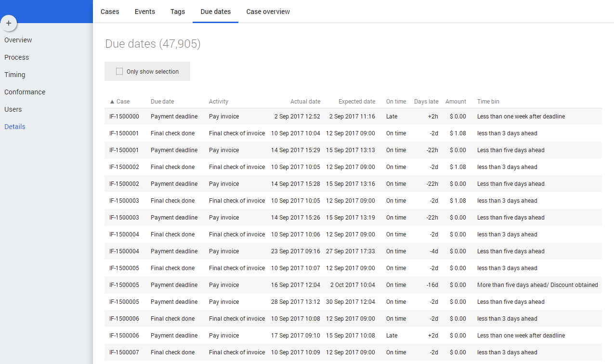This screenshot has width=614, height=364.
Task: Switch to the Events tab
Action: 144,12
